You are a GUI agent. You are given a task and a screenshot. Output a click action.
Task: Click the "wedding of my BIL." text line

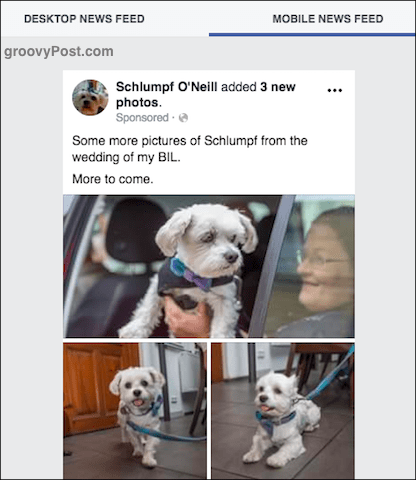(x=126, y=157)
